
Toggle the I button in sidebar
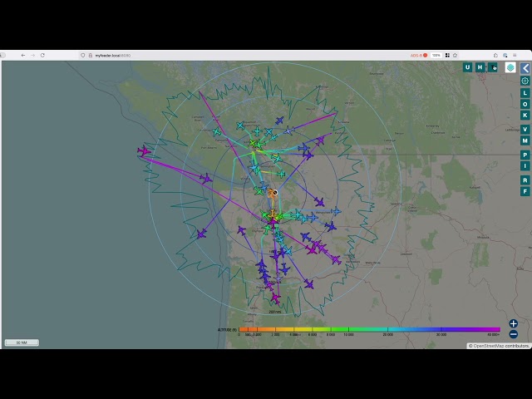tap(525, 166)
